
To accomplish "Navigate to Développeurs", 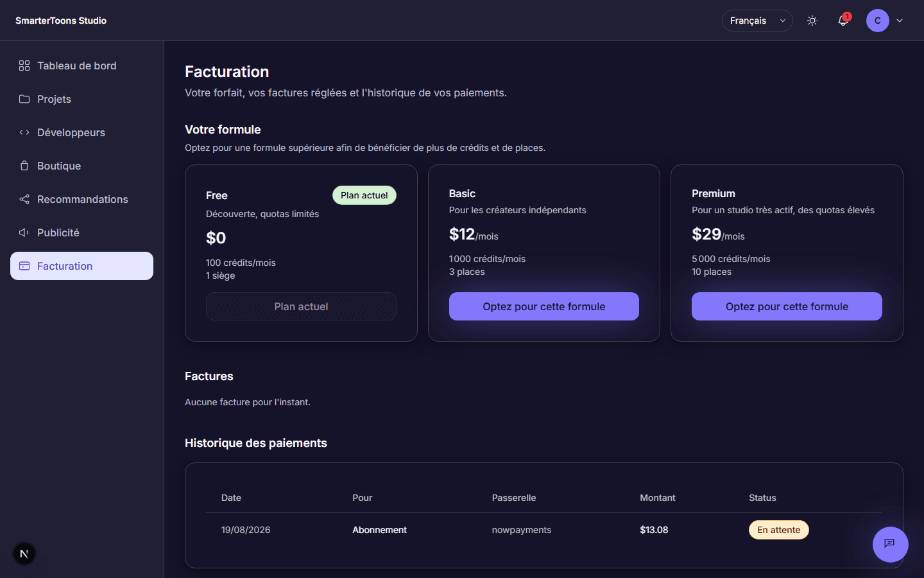I will pos(81,132).
